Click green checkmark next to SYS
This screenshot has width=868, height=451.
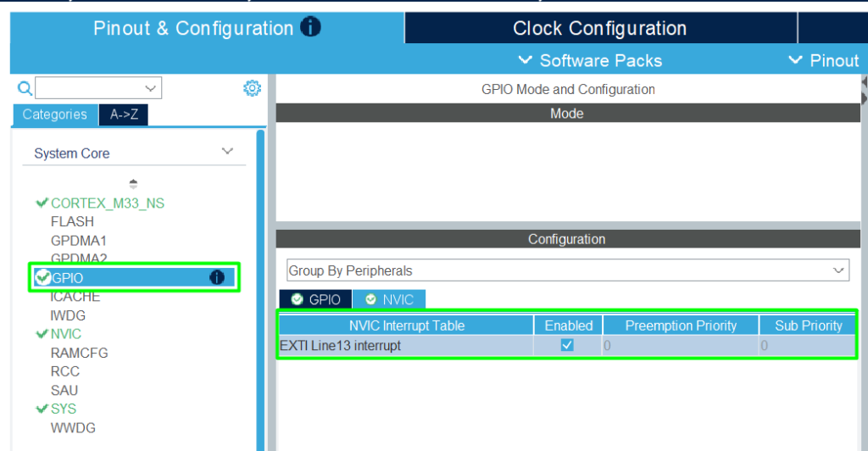(x=42, y=409)
